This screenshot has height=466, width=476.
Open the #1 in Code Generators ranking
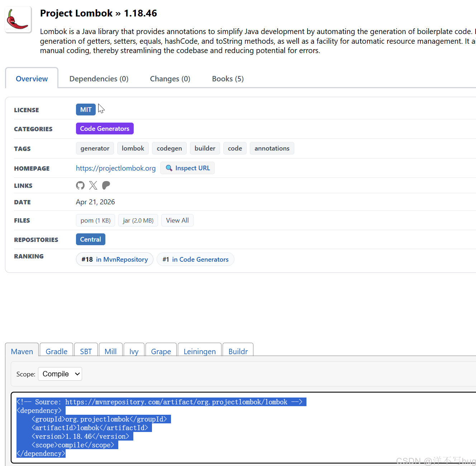(x=195, y=259)
